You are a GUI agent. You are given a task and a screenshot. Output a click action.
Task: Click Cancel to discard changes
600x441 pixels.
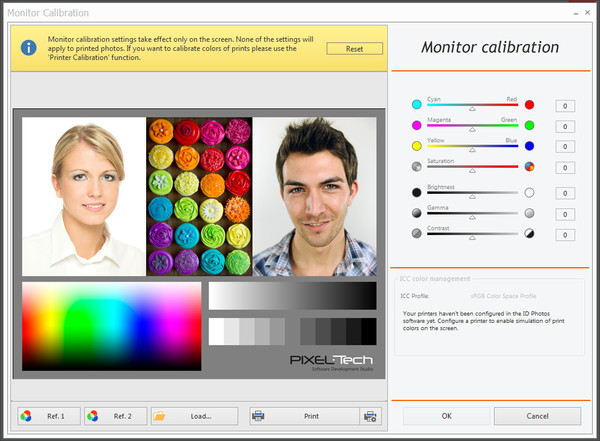click(536, 416)
